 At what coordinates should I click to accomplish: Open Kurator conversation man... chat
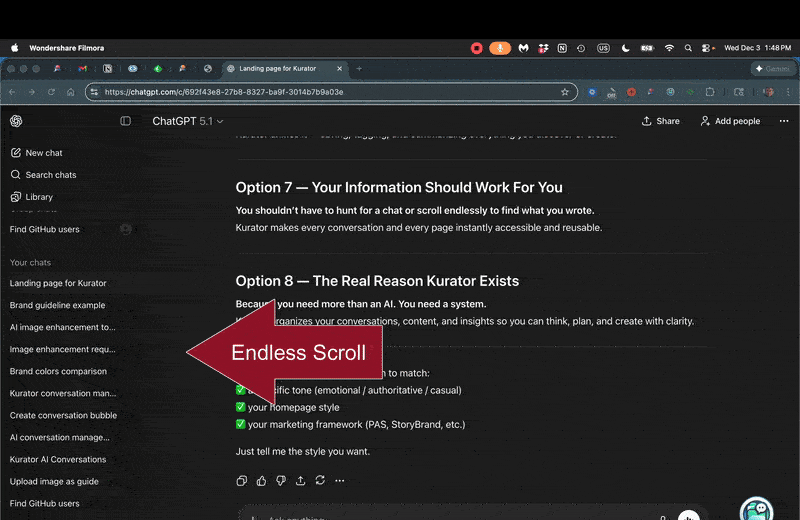click(x=63, y=393)
